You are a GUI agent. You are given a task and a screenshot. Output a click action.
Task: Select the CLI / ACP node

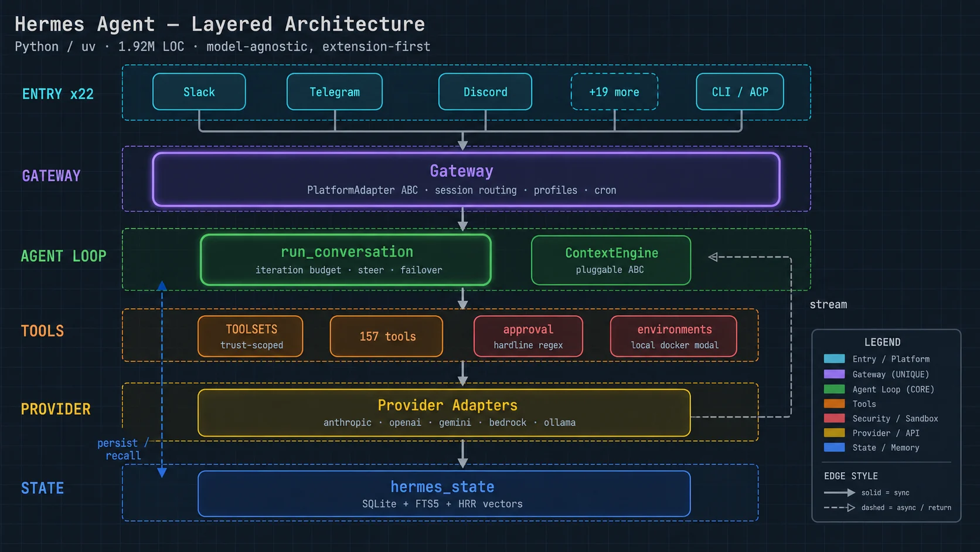(740, 92)
